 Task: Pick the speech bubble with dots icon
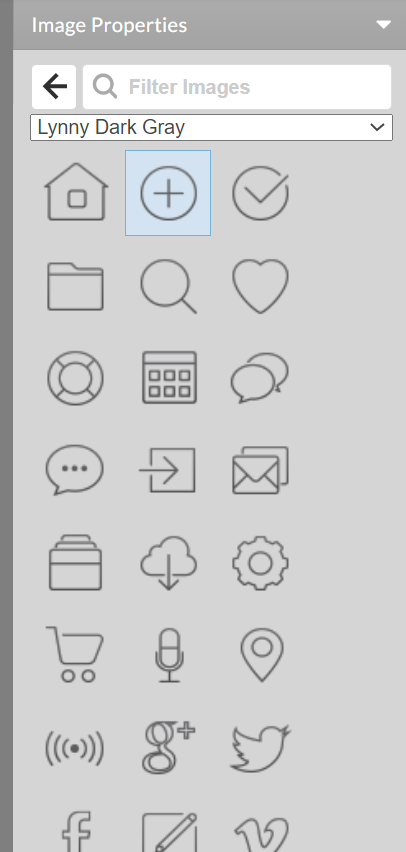tap(75, 469)
